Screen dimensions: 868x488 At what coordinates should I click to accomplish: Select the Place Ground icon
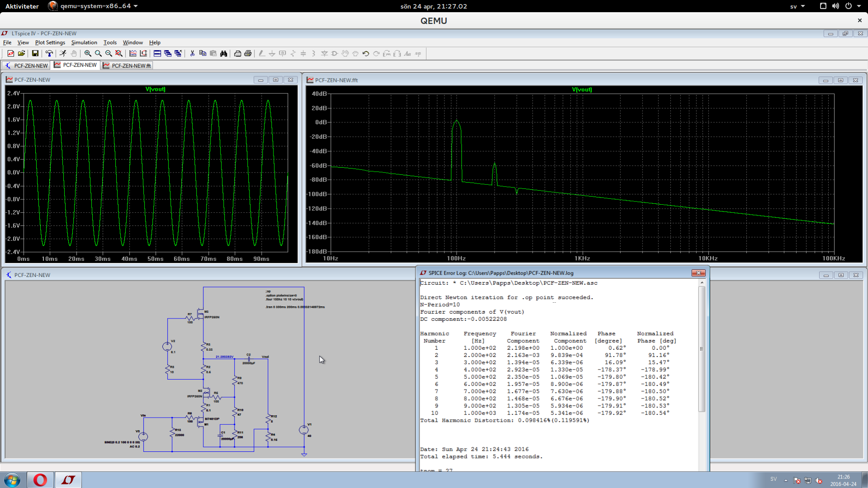[272, 53]
